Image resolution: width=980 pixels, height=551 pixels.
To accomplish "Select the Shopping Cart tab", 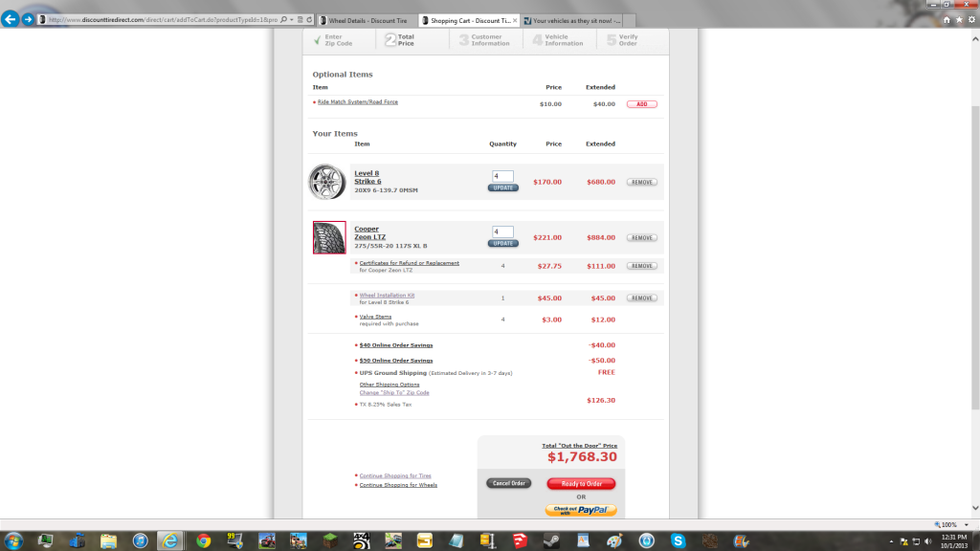I will [x=469, y=21].
